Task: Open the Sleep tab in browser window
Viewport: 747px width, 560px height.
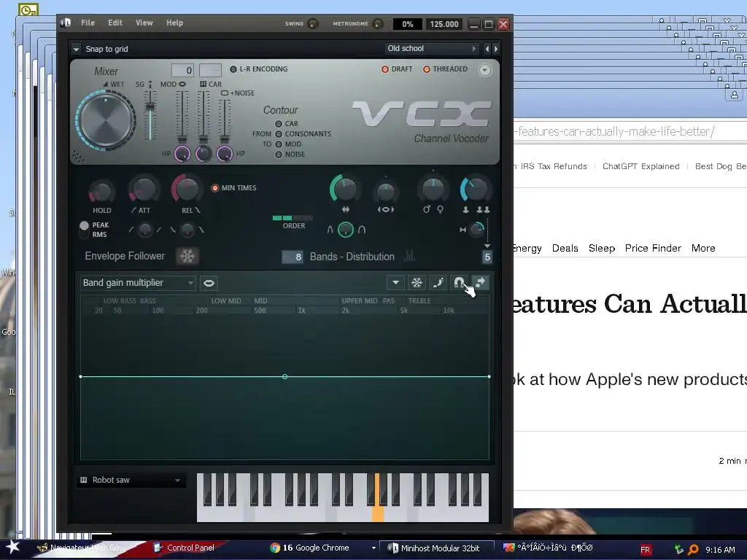Action: coord(602,248)
